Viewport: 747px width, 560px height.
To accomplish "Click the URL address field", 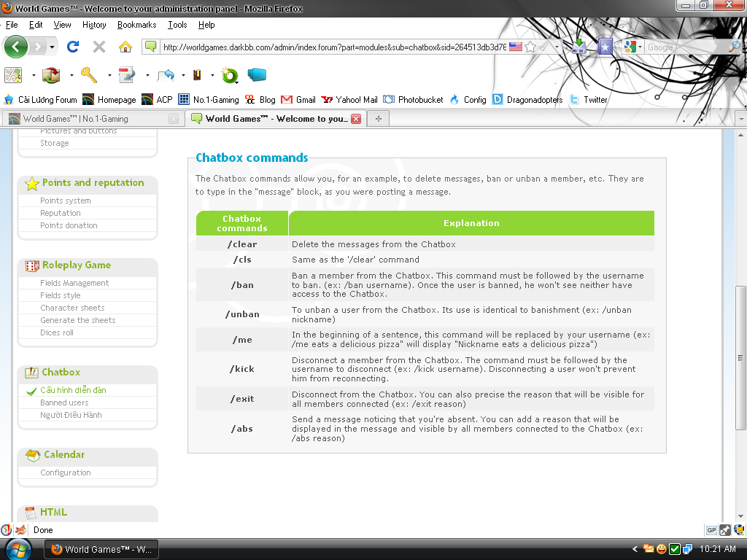I will tap(334, 47).
